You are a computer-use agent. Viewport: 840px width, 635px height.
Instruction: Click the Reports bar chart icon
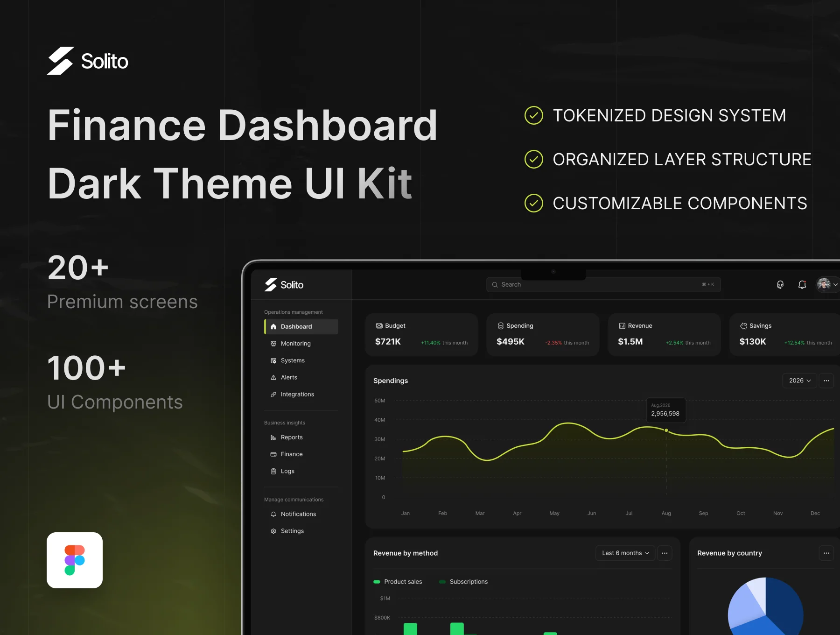[x=273, y=437]
